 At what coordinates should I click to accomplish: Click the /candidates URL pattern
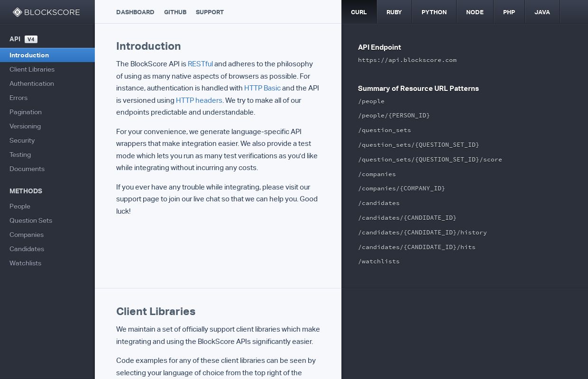[x=379, y=203]
